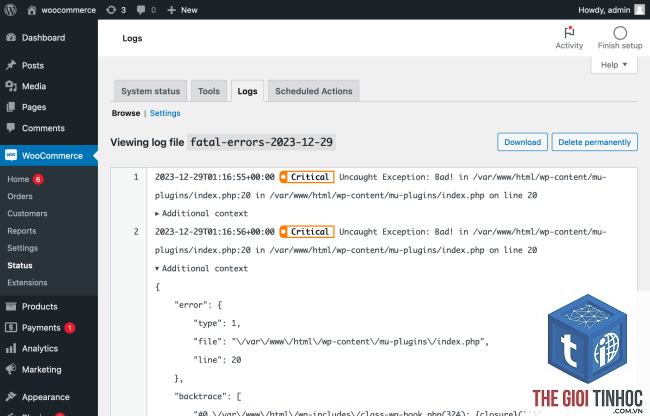Switch to the System status tab

150,91
